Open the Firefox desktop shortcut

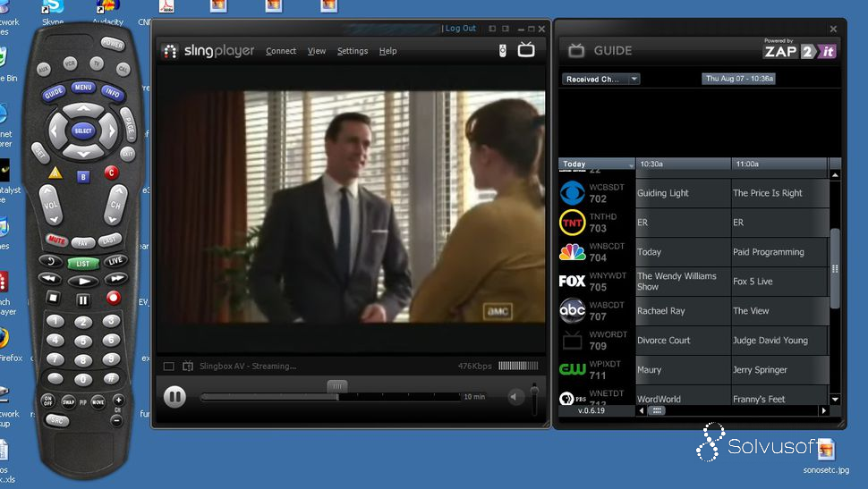8,346
